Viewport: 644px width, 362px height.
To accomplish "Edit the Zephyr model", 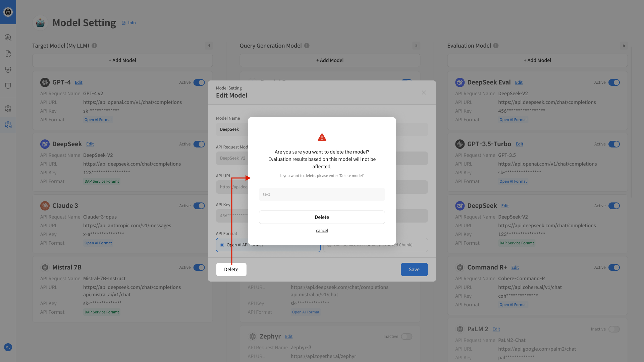I will (x=289, y=337).
